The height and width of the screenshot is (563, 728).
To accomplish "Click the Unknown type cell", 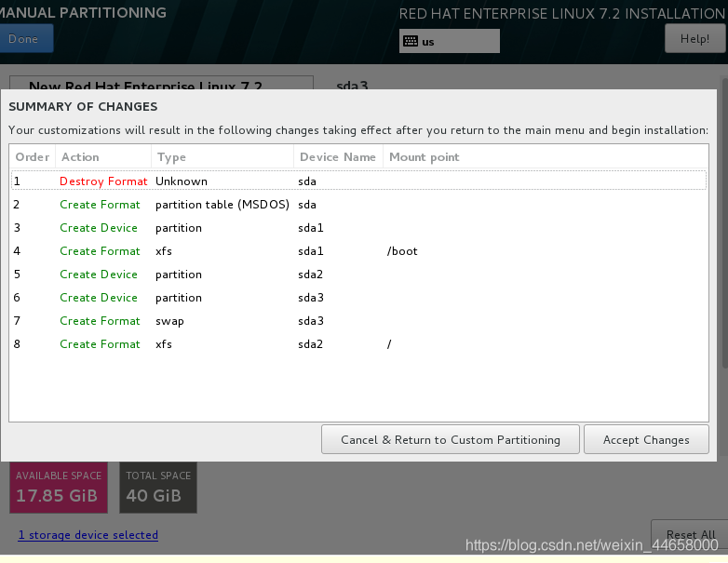I will [x=182, y=181].
